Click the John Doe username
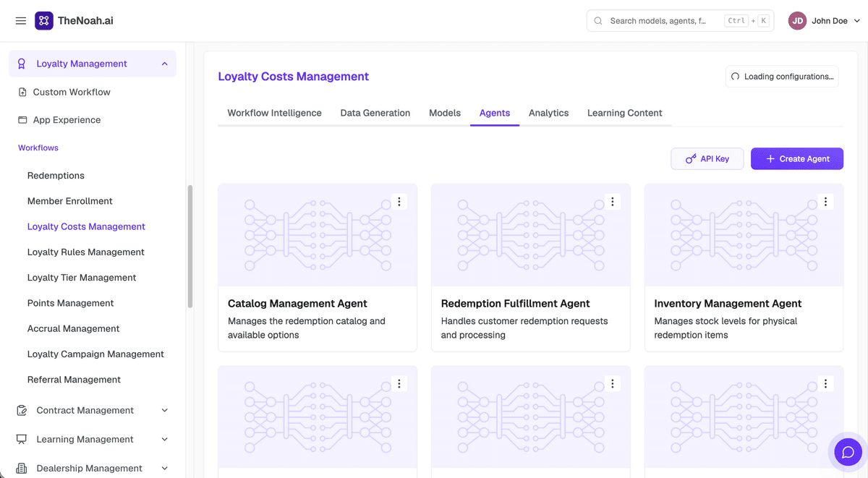 click(x=830, y=21)
